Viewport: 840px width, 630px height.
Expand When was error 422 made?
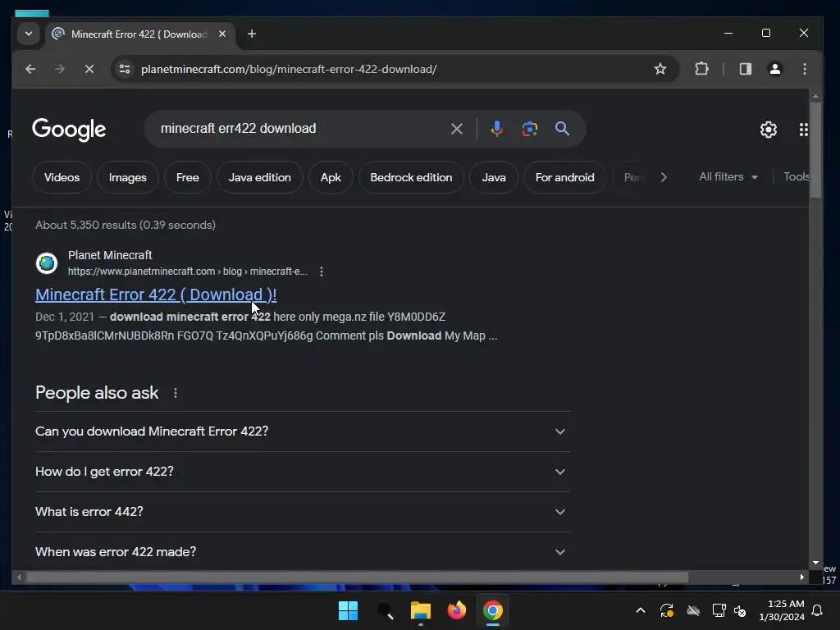point(303,552)
